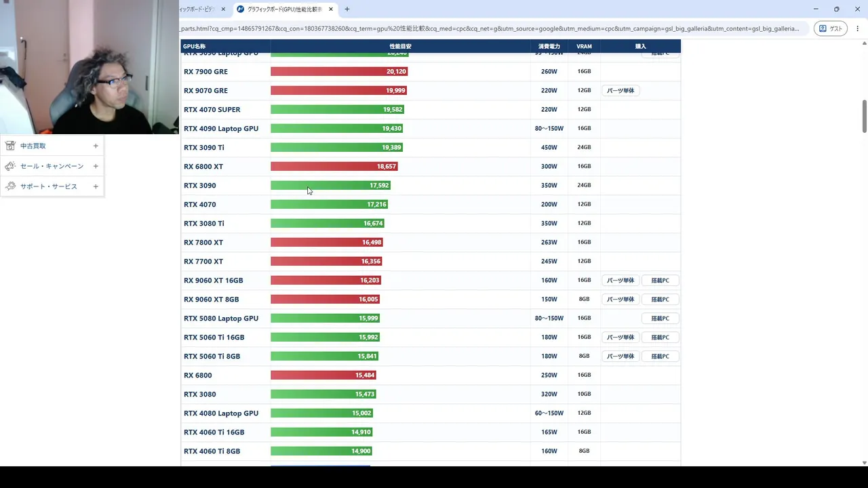Open a new browser tab with plus
The width and height of the screenshot is (868, 488).
347,9
